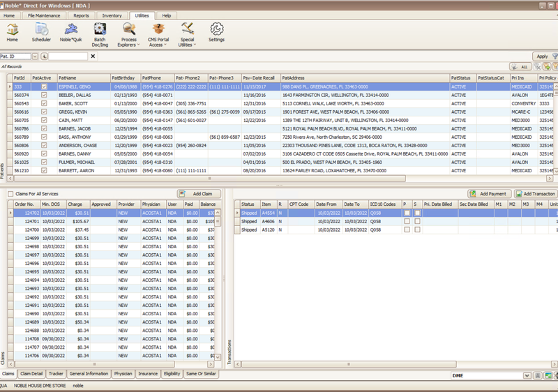The image size is (558, 392).
Task: Launch Noble*Quik rabbit icon
Action: 70,29
